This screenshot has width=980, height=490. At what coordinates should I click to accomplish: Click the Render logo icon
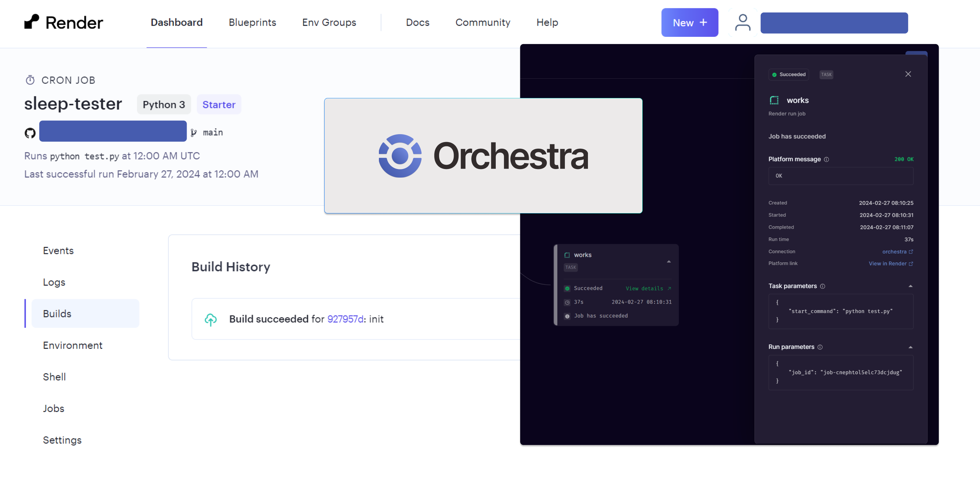pyautogui.click(x=32, y=22)
